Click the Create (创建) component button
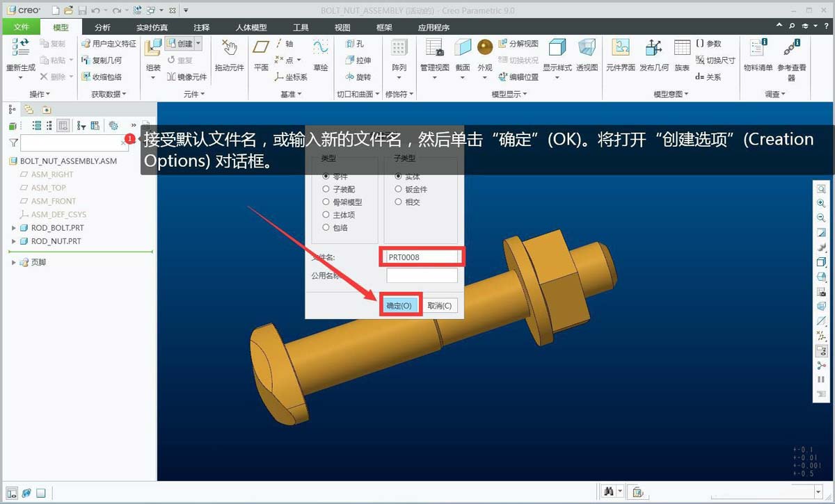Image resolution: width=835 pixels, height=504 pixels. point(179,44)
